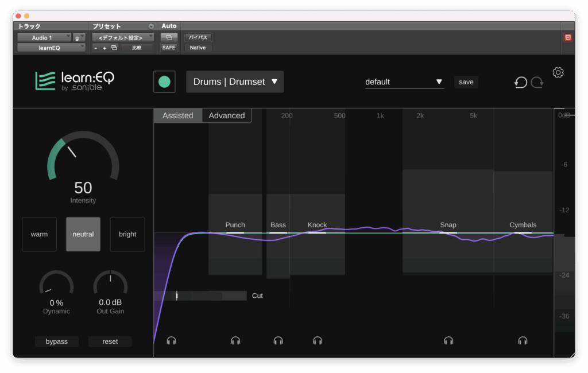Redo the last change

tap(537, 82)
